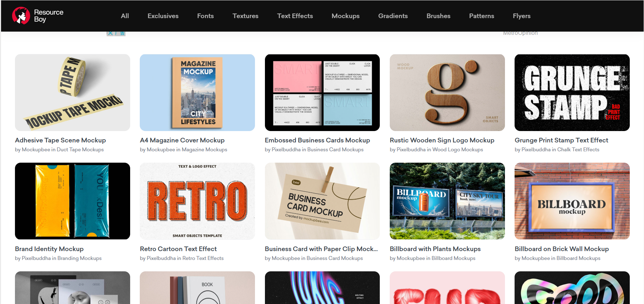This screenshot has width=644, height=304.
Task: Open the Patterns category
Action: (x=481, y=16)
